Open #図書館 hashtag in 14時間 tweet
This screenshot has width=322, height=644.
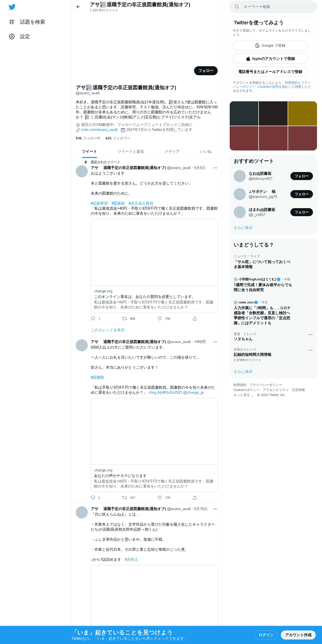97,377
